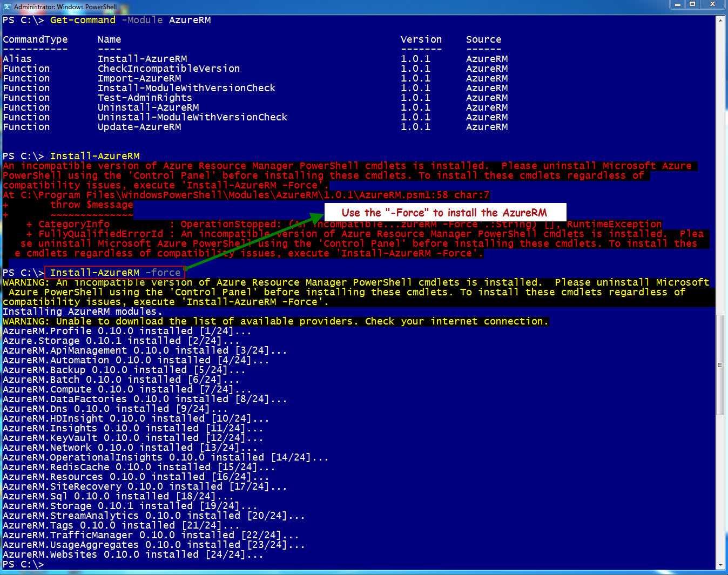
Task: Click the 'Get-command' command text
Action: tap(83, 20)
